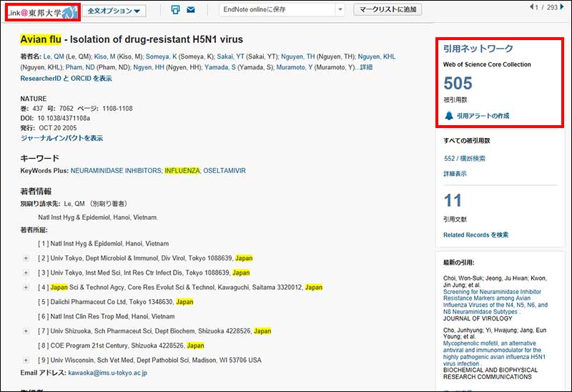Go to next record arrow
This screenshot has width=572, height=392.
click(x=562, y=6)
